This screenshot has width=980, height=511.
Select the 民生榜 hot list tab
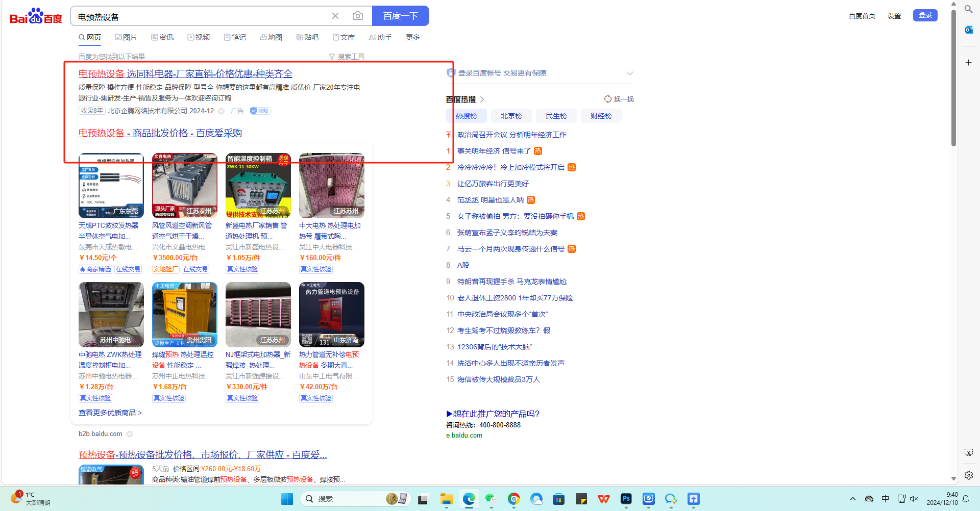tap(556, 116)
